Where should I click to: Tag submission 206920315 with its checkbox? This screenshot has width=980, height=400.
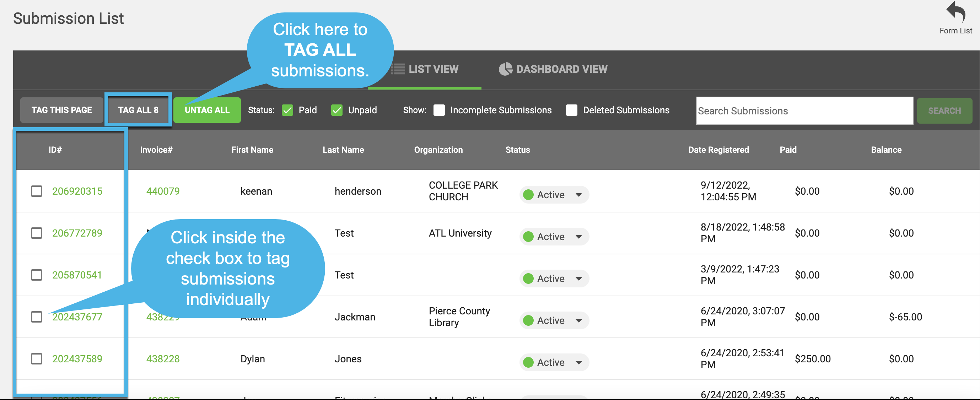[37, 191]
